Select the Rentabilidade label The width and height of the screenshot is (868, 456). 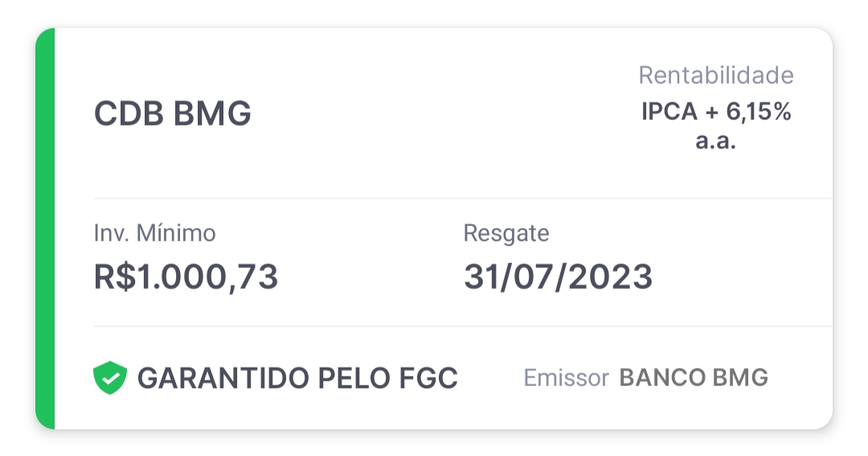pyautogui.click(x=716, y=76)
